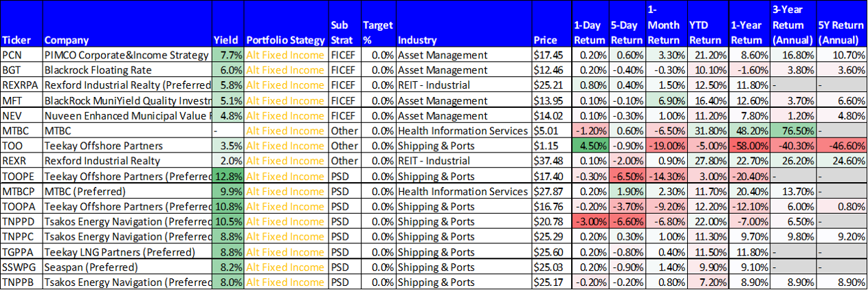Click the 76.50% 3-year return cell
Image resolution: width=868 pixels, height=290 pixels.
[x=792, y=131]
